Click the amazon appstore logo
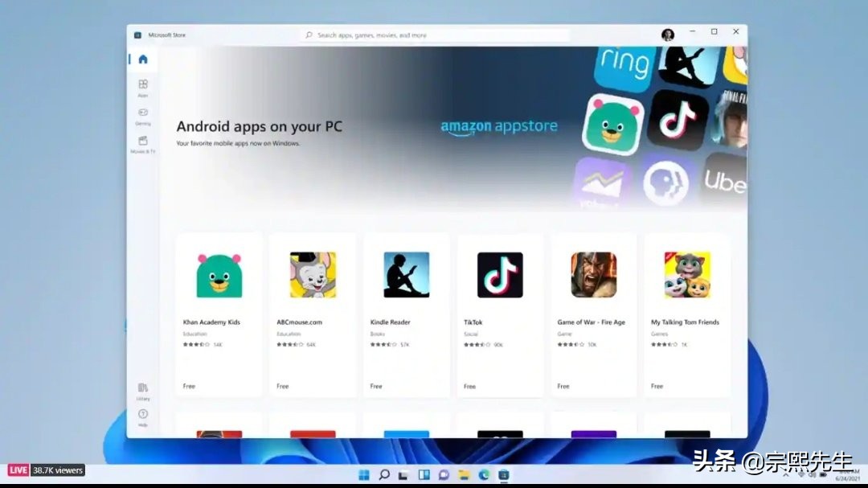868x488 pixels. click(x=499, y=127)
